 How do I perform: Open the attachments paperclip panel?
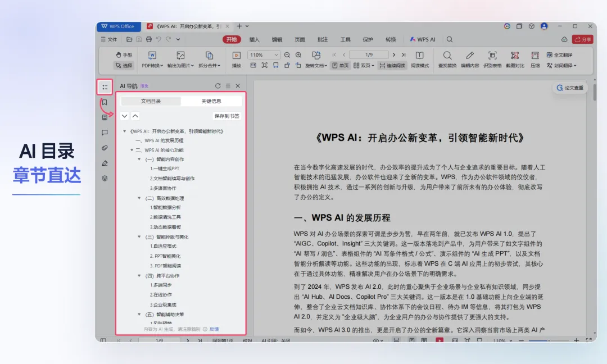(x=105, y=148)
